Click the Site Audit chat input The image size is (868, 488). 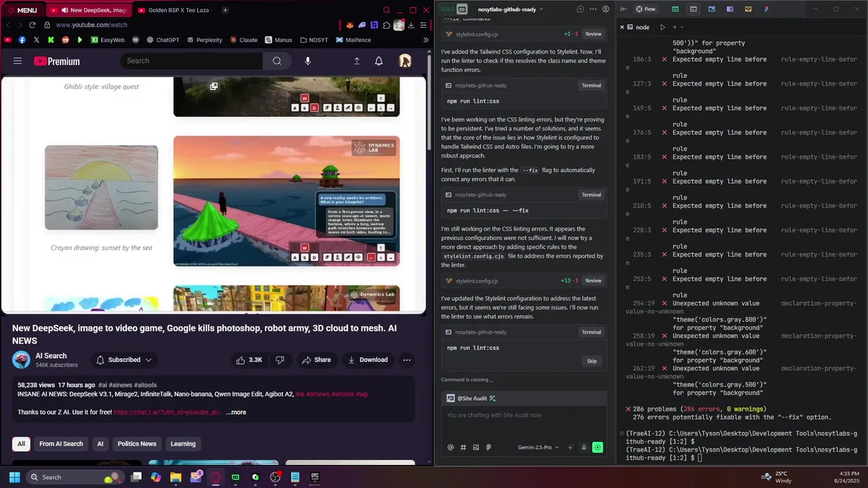click(524, 424)
